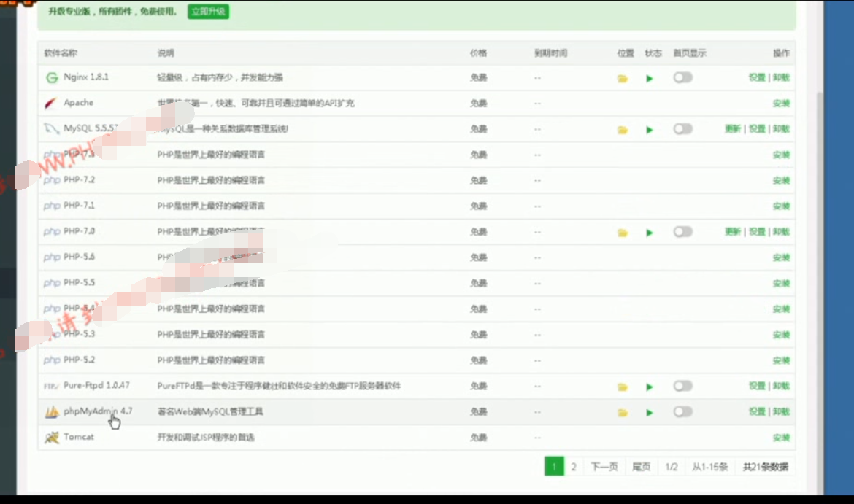Select the Nginx 1.8.1 name text
Screen dimensions: 854x504
(x=86, y=77)
